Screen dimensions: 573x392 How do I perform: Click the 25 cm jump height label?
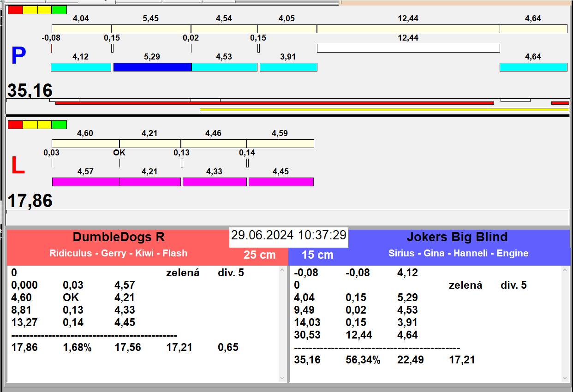(260, 255)
